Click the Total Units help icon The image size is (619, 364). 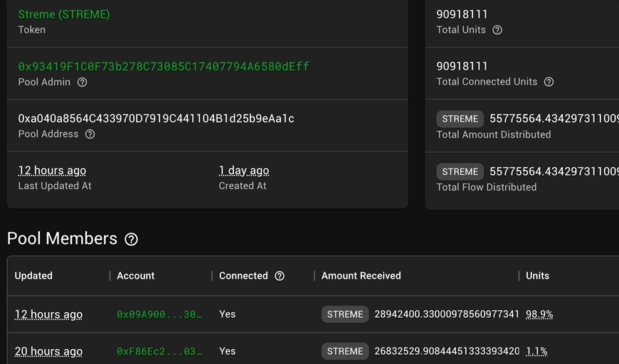pos(497,30)
